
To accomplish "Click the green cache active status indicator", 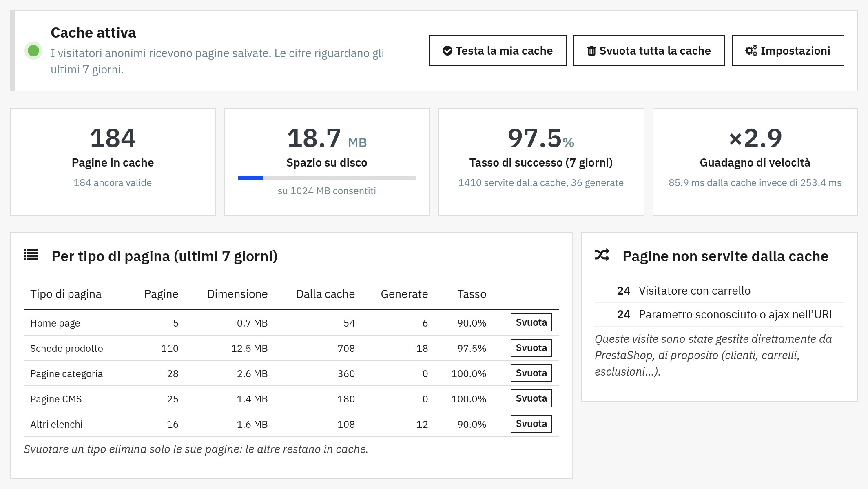I will 33,51.
